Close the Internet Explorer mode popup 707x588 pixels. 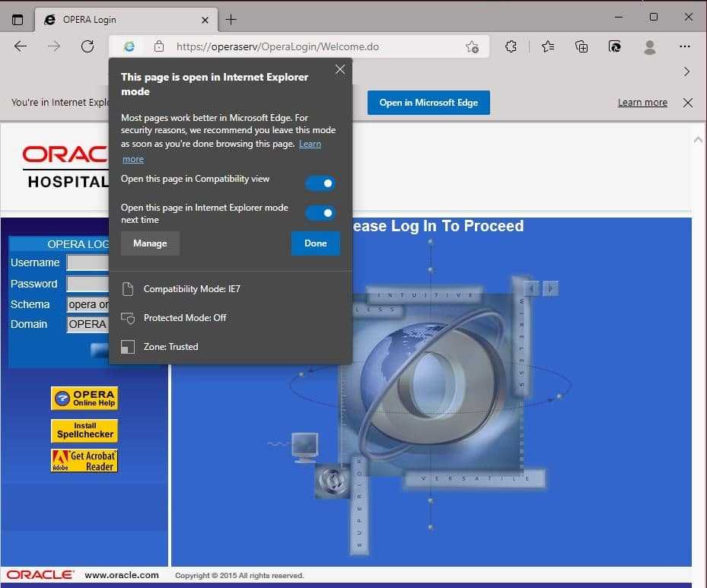(340, 69)
